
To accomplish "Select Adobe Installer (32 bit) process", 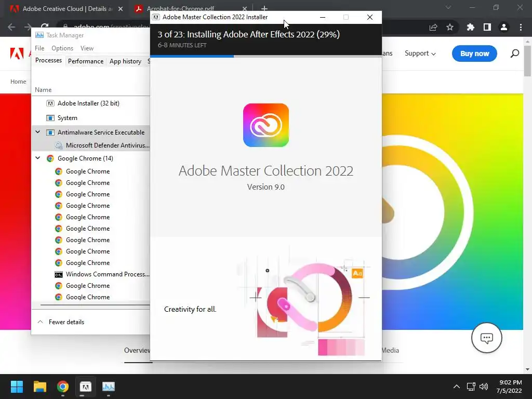I will pyautogui.click(x=90, y=103).
